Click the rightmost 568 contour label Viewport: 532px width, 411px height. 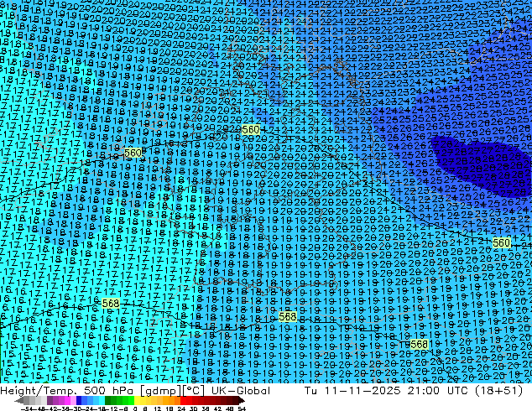point(419,345)
